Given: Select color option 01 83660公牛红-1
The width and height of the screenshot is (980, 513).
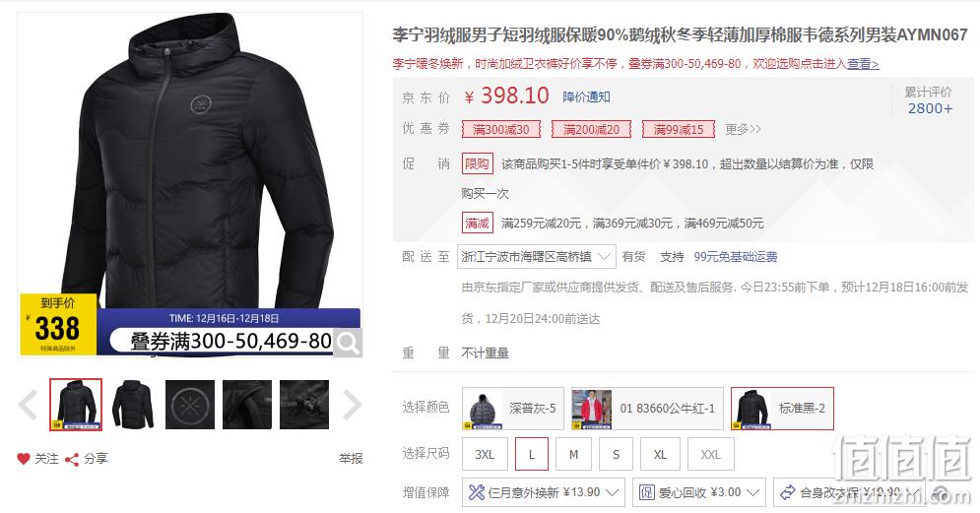Looking at the screenshot, I should (647, 409).
